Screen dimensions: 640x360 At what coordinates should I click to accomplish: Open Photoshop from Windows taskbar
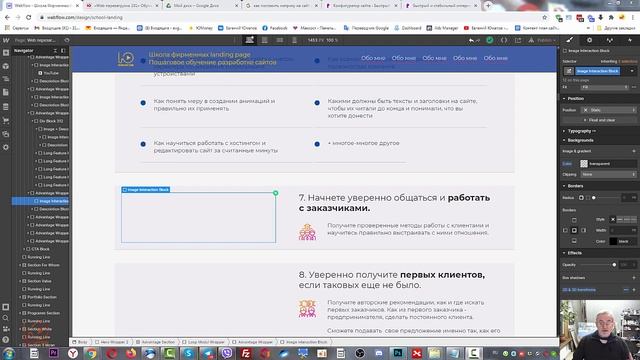point(398,353)
